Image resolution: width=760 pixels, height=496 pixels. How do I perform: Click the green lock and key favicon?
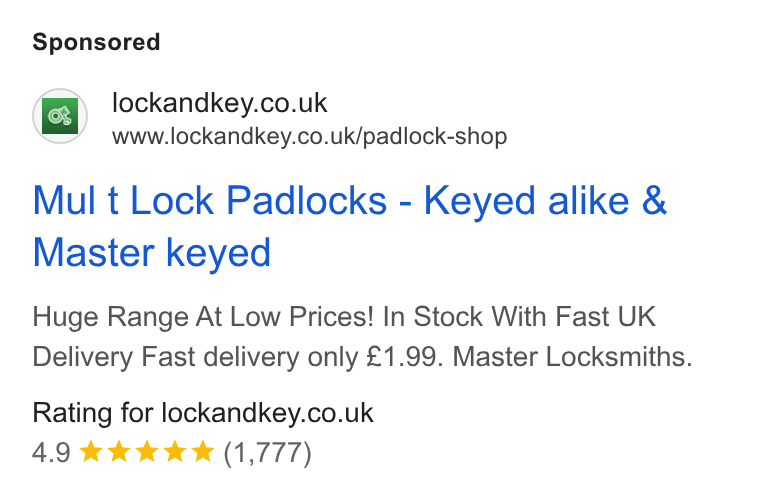[60, 116]
